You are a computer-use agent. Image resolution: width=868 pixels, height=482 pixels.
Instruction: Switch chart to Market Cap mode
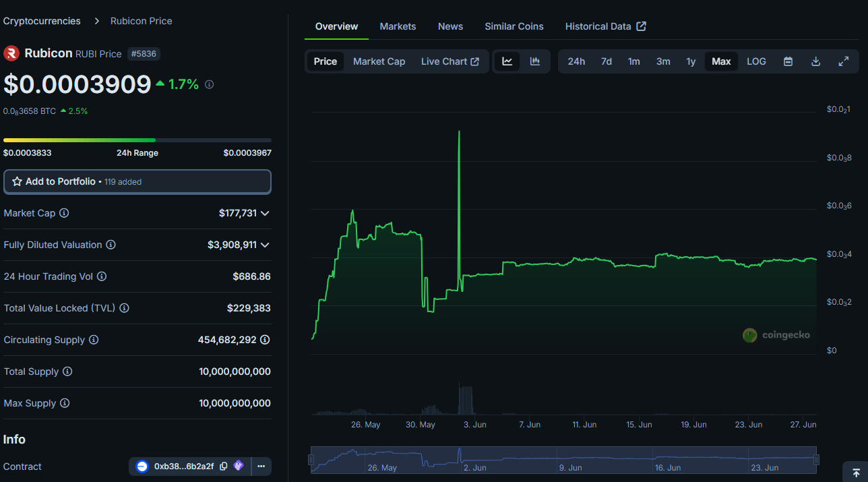pos(379,61)
